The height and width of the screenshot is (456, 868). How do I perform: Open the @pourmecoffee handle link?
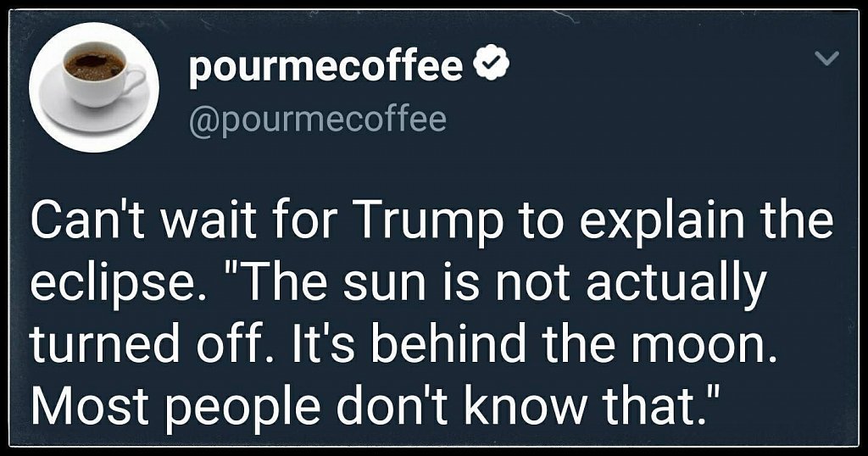pyautogui.click(x=316, y=119)
